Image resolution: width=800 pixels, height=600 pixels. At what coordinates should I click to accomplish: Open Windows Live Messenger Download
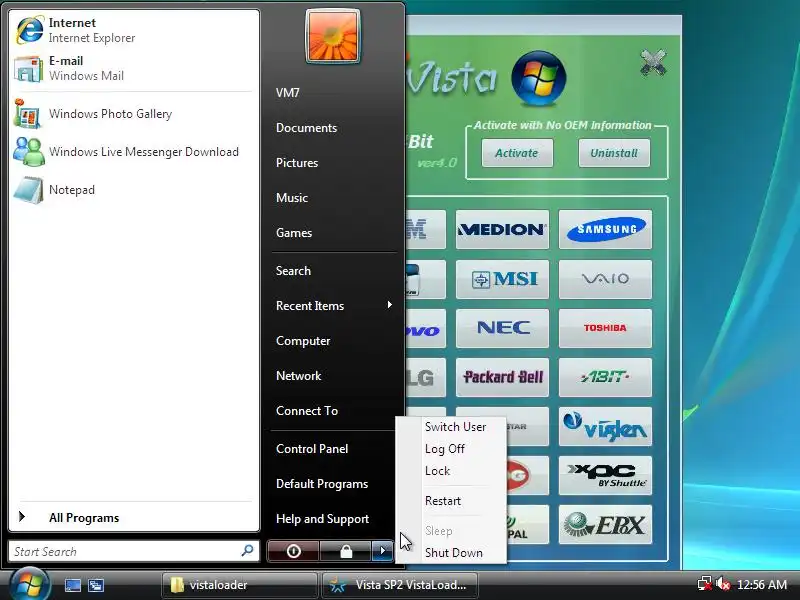coord(134,152)
